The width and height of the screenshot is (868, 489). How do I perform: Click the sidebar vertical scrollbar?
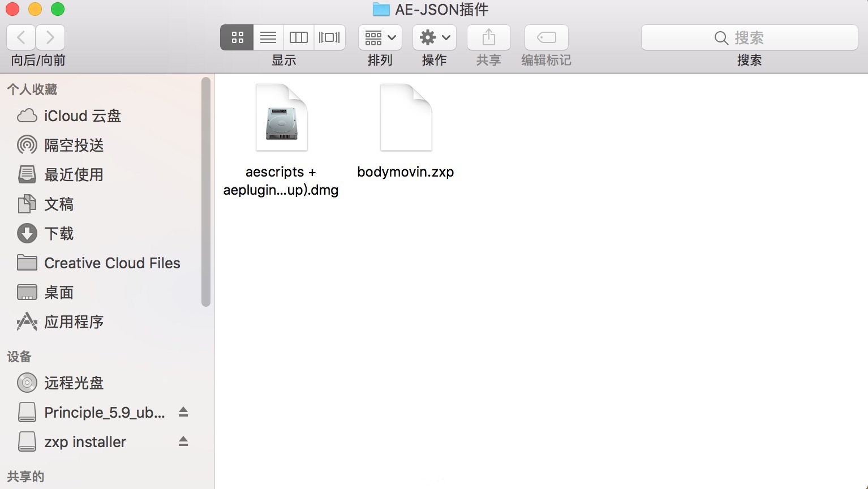click(206, 192)
